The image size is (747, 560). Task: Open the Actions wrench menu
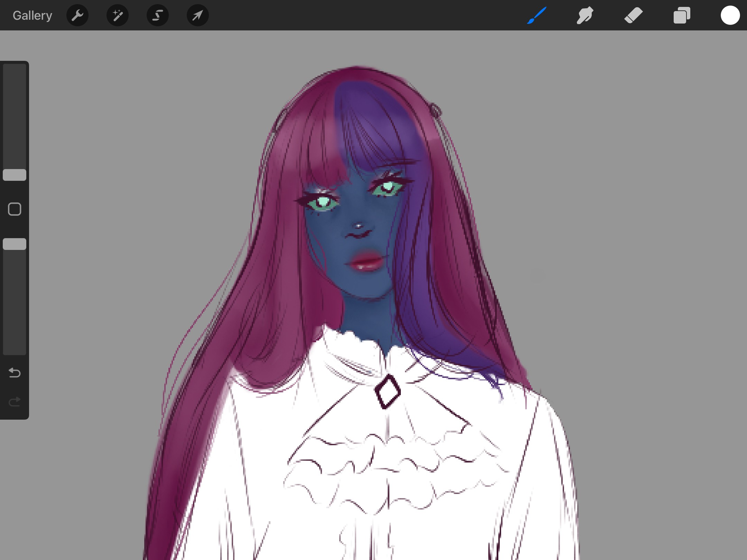[x=77, y=16]
